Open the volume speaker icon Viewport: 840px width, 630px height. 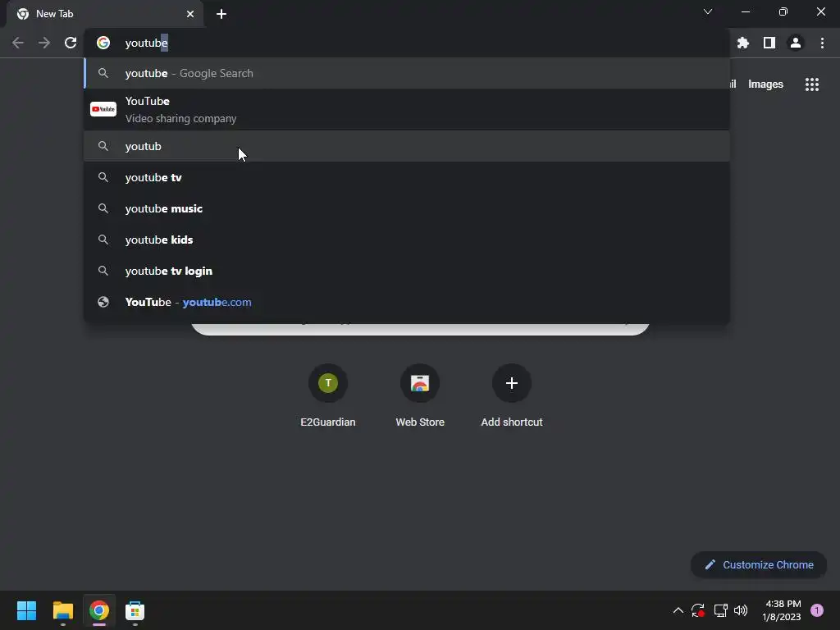(741, 610)
